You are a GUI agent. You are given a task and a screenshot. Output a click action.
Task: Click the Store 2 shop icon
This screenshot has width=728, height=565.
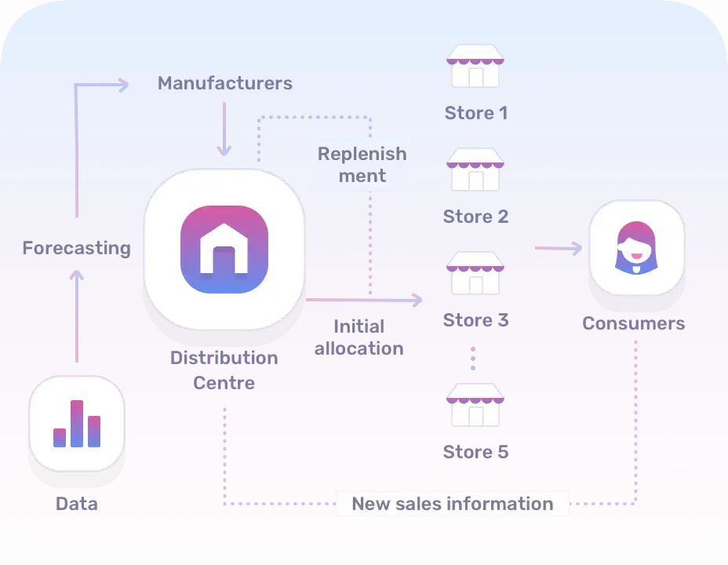click(x=475, y=169)
